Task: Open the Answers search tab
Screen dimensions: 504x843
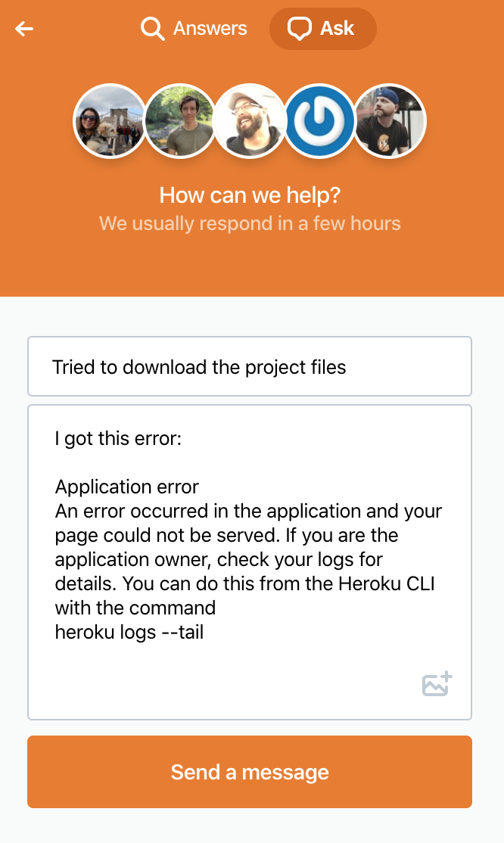Action: pyautogui.click(x=194, y=29)
